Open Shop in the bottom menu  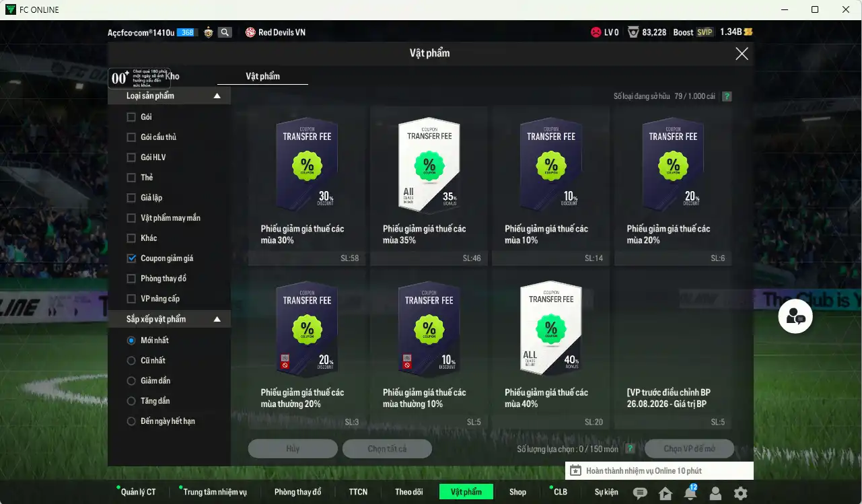pyautogui.click(x=517, y=492)
